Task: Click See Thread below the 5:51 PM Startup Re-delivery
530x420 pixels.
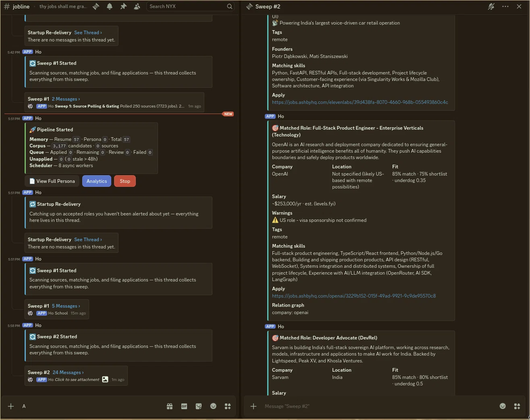Action: click(x=88, y=240)
